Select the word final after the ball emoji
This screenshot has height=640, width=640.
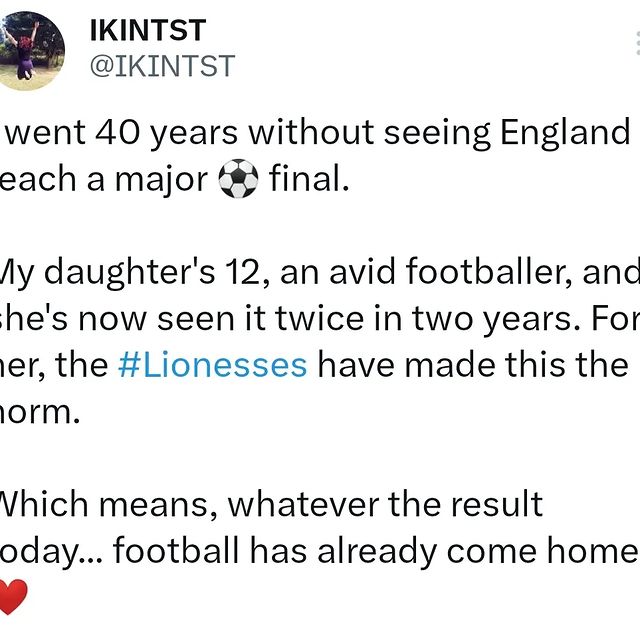click(x=309, y=178)
